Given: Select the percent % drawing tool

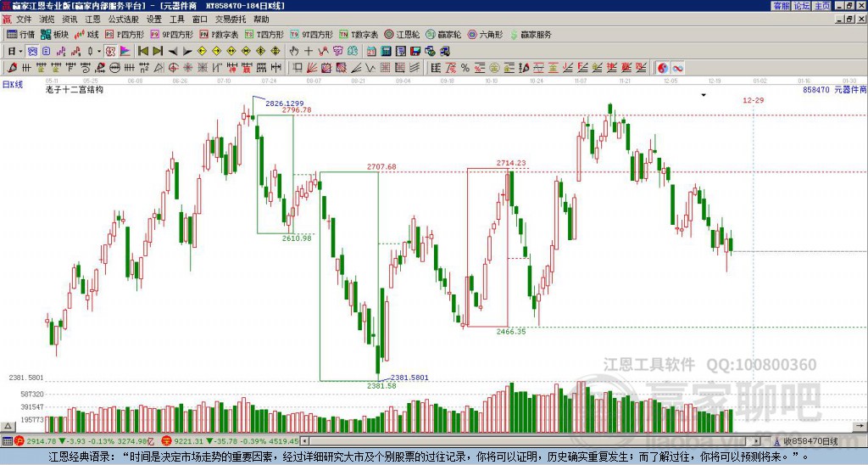Looking at the screenshot, I should coord(465,68).
